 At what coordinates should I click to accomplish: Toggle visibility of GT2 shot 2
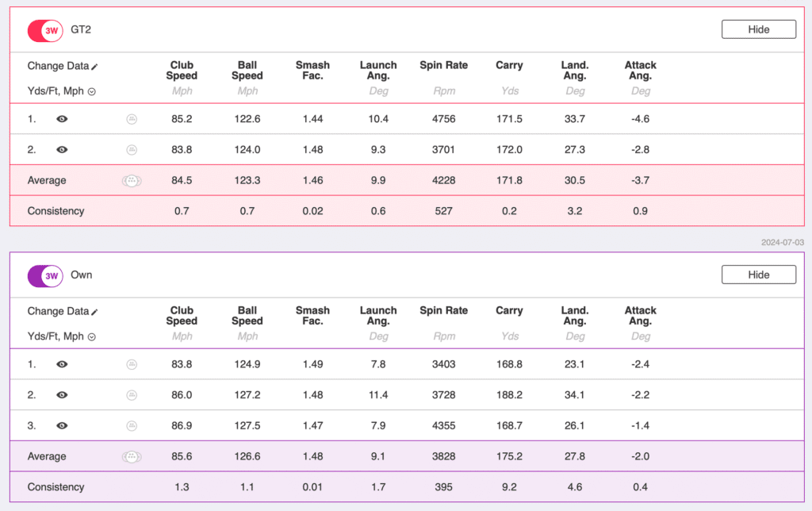[x=62, y=150]
